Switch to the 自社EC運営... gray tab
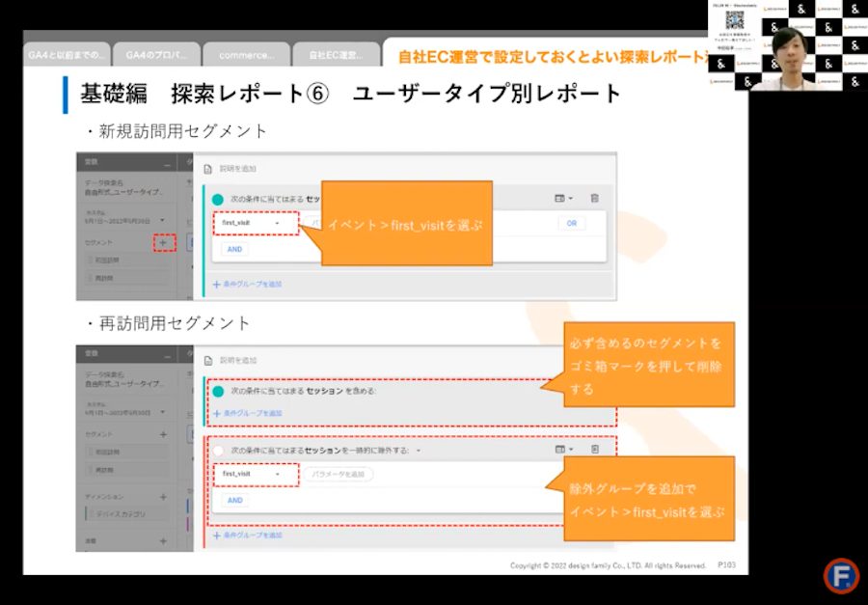Image resolution: width=868 pixels, height=605 pixels. point(337,55)
